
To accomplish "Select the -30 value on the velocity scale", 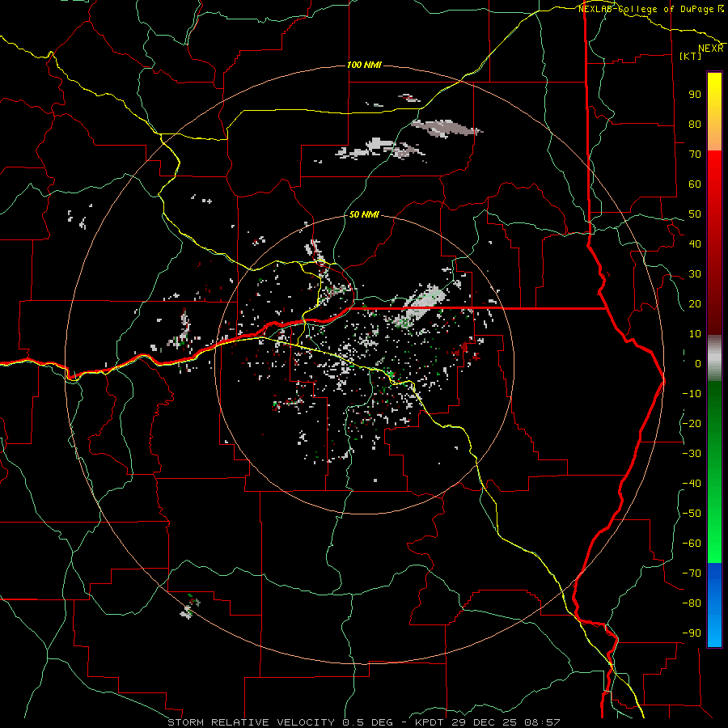I will [692, 454].
